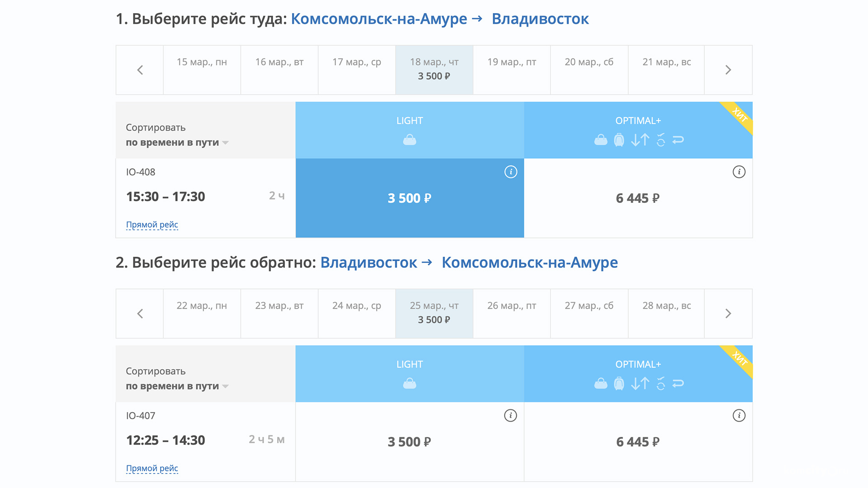This screenshot has width=868, height=488.
Task: Open info for return LIGHT 3 500 ₽ fare
Action: pyautogui.click(x=510, y=415)
